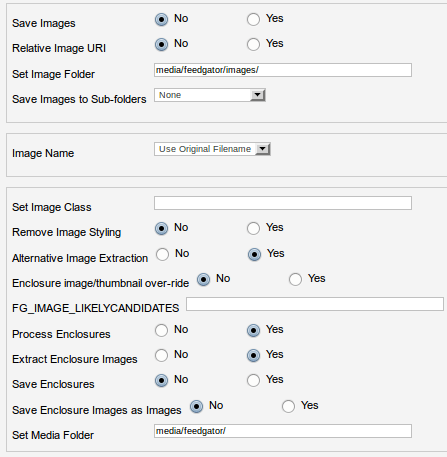Viewport: 447px width, 457px height.
Task: Select No for Save Enclosure Images as Images
Action: coord(196,406)
